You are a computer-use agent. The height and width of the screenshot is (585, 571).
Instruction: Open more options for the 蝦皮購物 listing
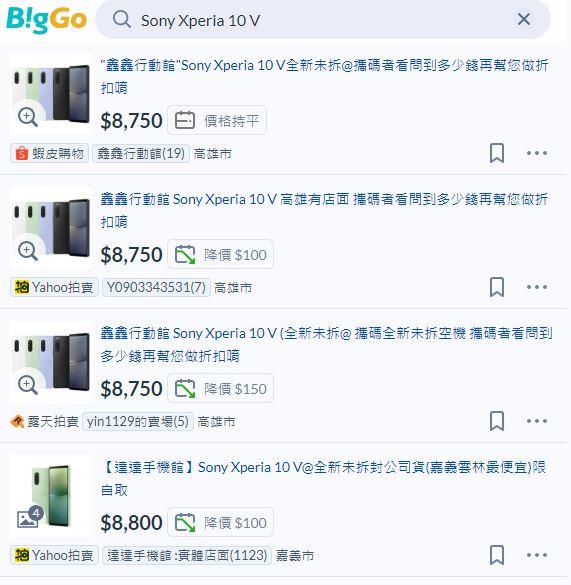pyautogui.click(x=537, y=153)
